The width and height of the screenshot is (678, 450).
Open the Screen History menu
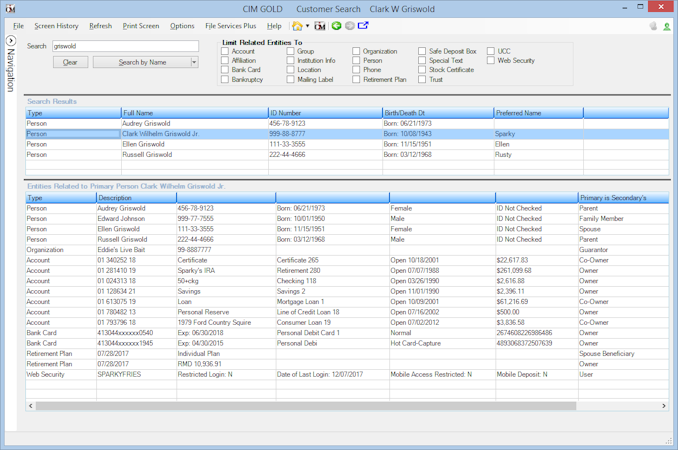(x=56, y=26)
